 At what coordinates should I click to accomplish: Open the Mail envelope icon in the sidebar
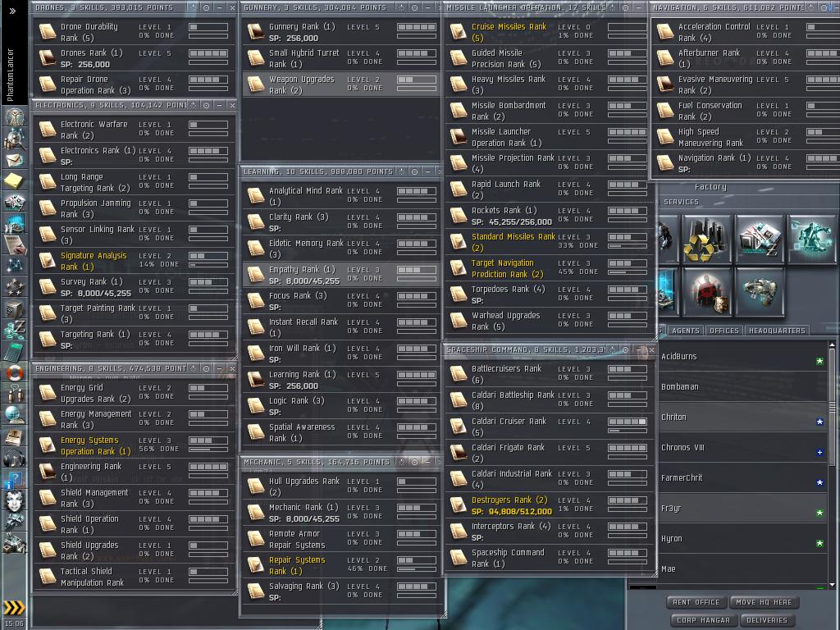point(15,160)
